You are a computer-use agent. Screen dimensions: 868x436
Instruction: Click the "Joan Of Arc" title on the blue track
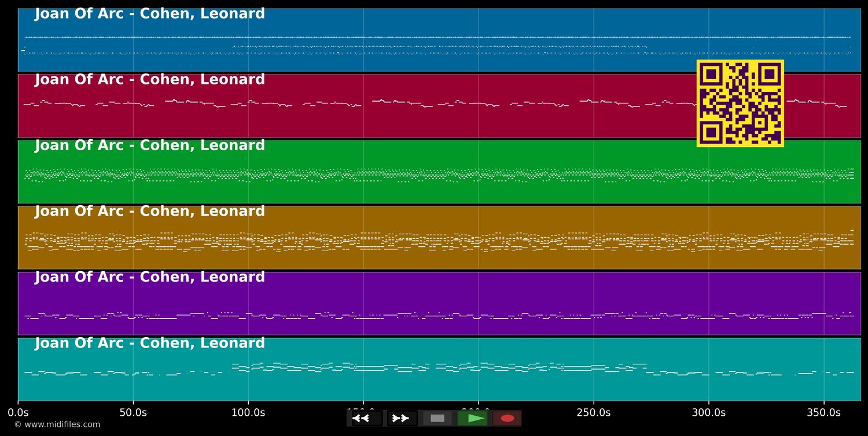(x=150, y=14)
